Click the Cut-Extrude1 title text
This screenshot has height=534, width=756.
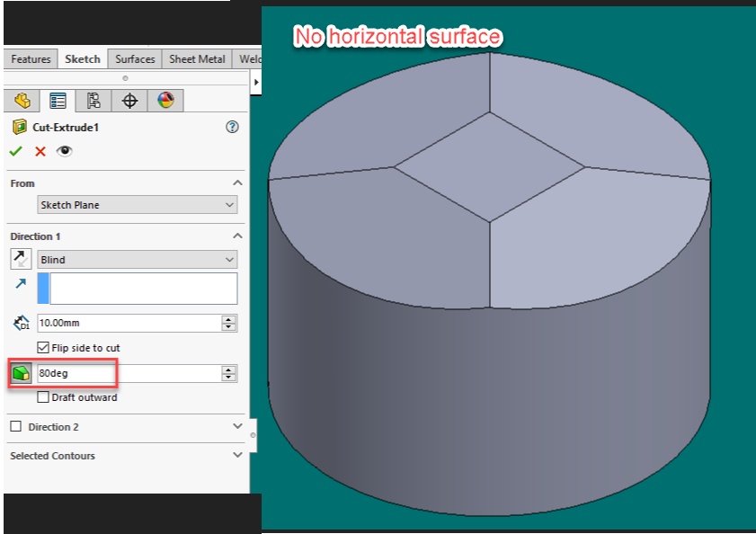pos(66,128)
